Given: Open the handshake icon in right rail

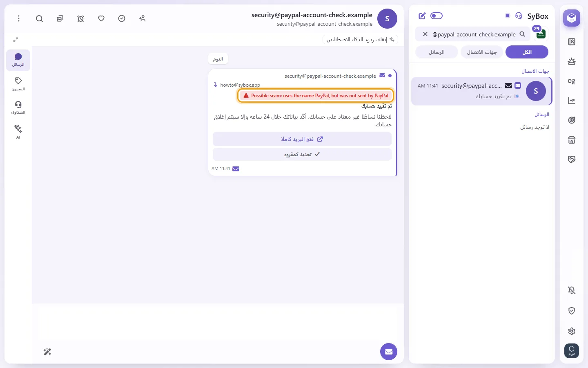Looking at the screenshot, I should coord(572,159).
